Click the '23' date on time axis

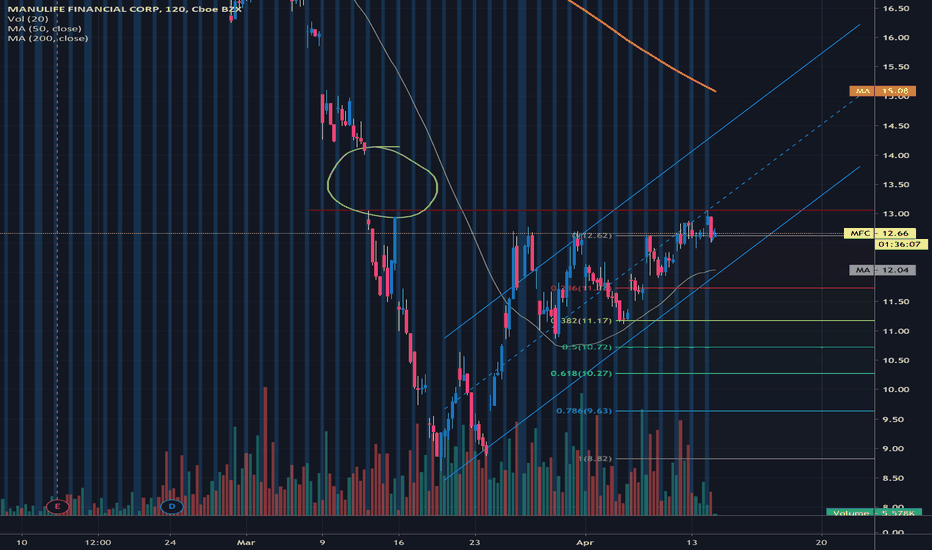click(474, 542)
